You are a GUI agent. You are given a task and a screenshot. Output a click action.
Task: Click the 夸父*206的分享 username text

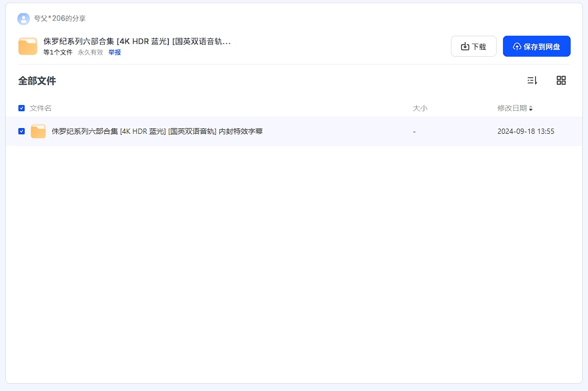[x=60, y=19]
